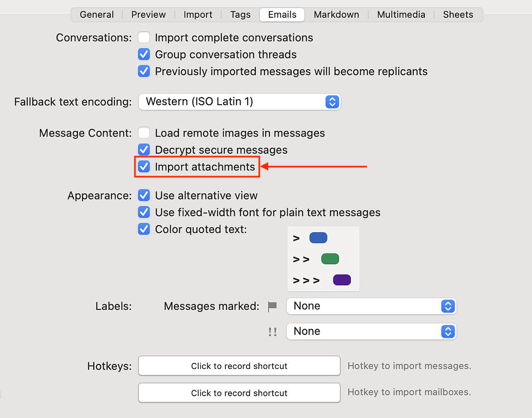Screen dimensions: 532x418
Task: Record shortcut for importing mailboxes
Action: coord(239,393)
